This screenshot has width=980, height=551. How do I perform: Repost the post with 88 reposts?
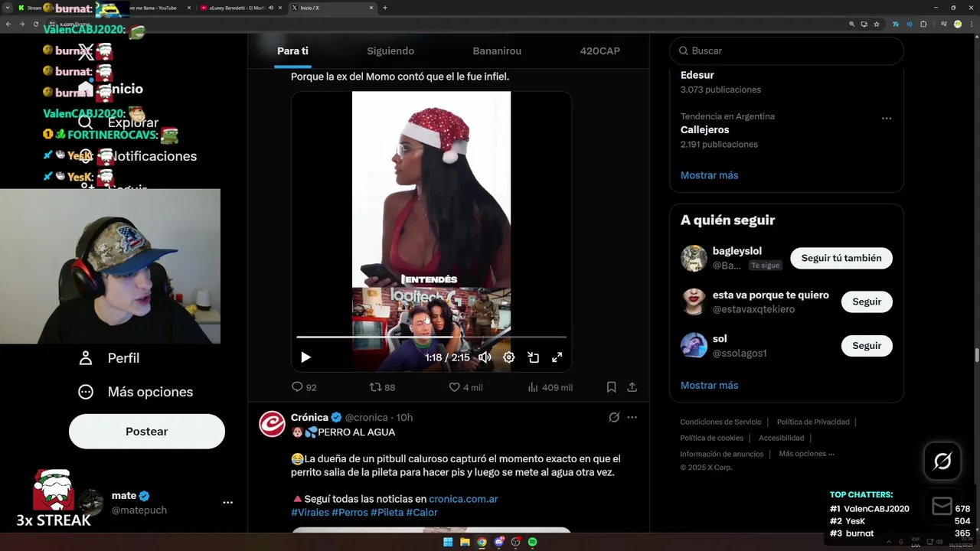tap(382, 387)
